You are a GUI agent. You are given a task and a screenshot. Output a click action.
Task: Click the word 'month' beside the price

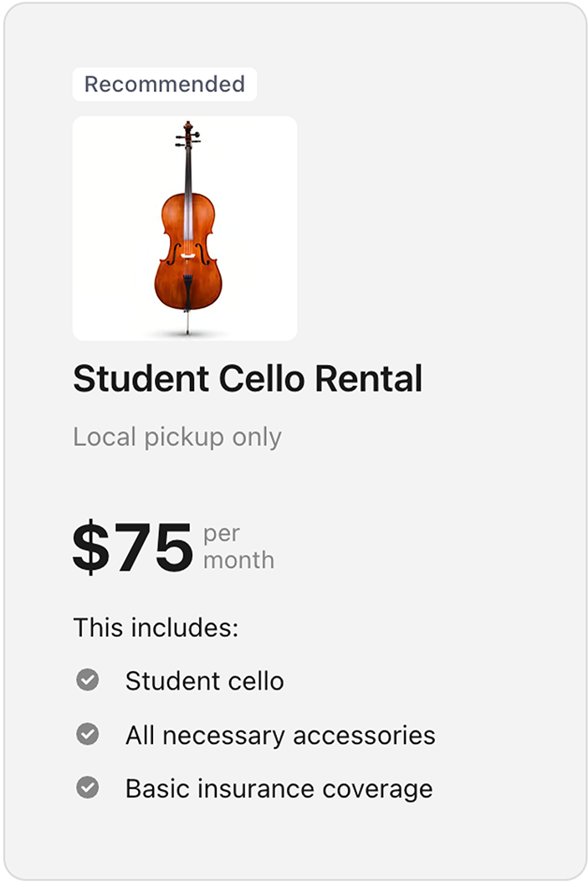pos(238,560)
